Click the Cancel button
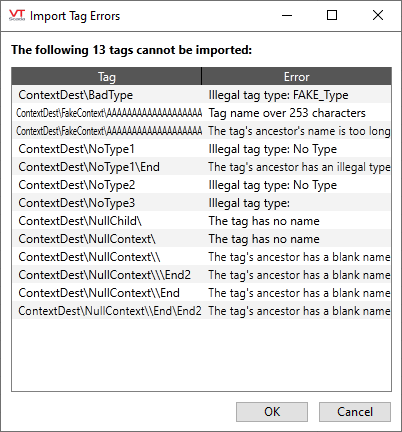 point(355,412)
